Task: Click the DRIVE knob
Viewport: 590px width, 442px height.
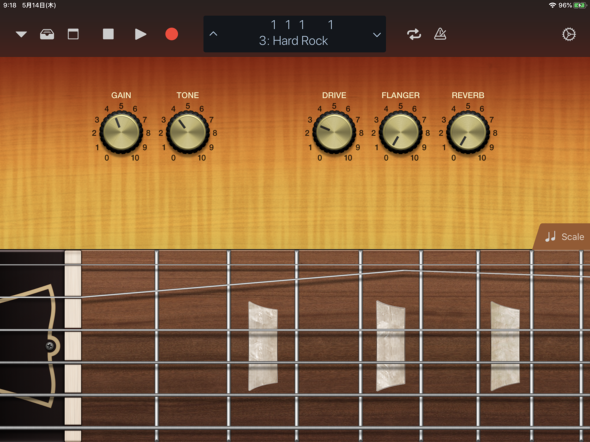Action: pos(334,132)
